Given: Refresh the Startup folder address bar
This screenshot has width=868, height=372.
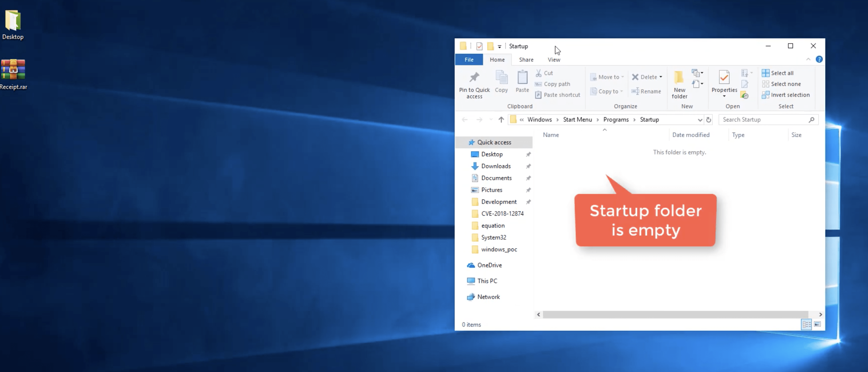Looking at the screenshot, I should click(709, 119).
